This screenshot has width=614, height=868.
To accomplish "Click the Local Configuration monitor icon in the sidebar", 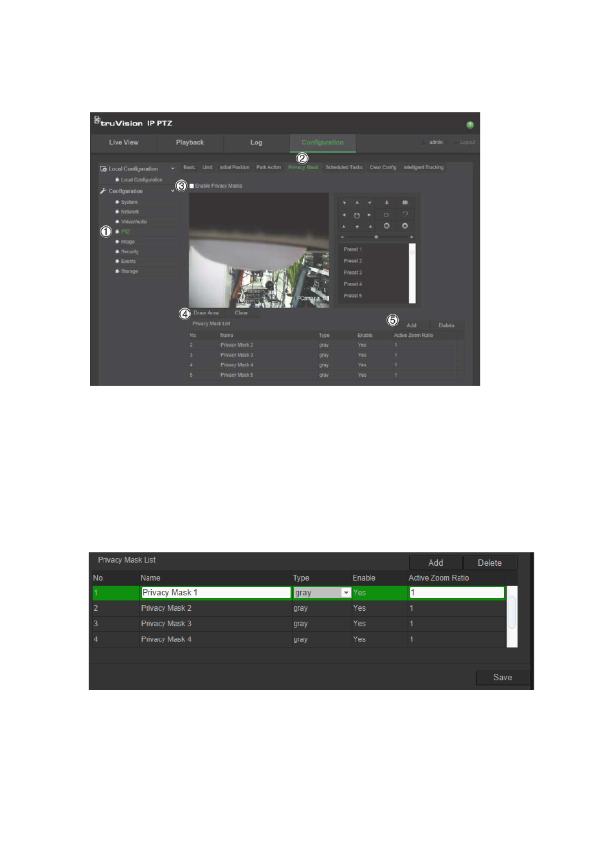I will [103, 169].
